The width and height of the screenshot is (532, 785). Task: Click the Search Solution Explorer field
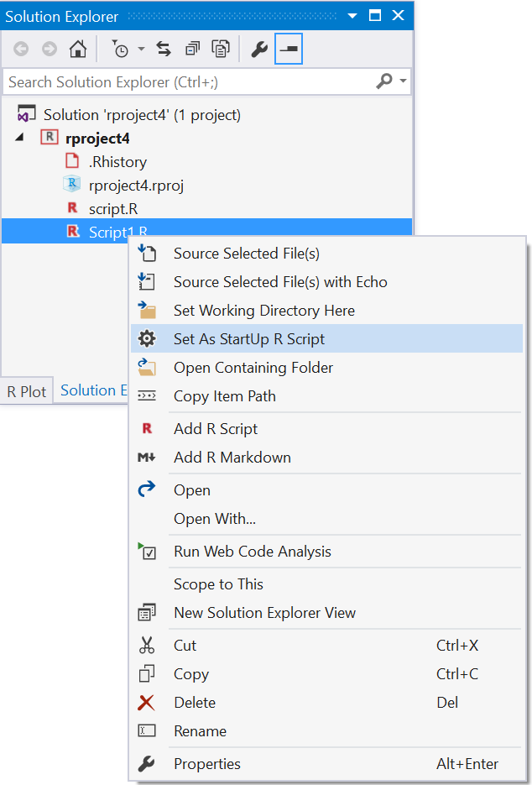[x=190, y=81]
